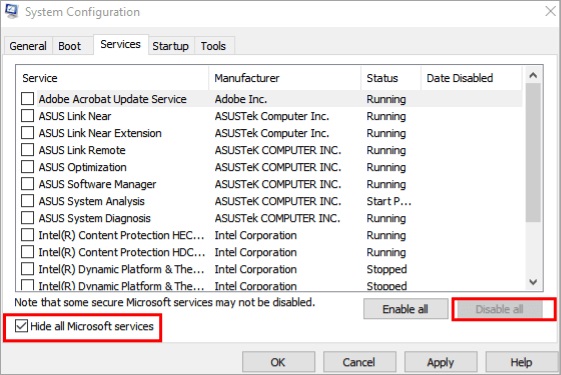Click the Enable all button
This screenshot has height=375, width=561.
point(405,309)
